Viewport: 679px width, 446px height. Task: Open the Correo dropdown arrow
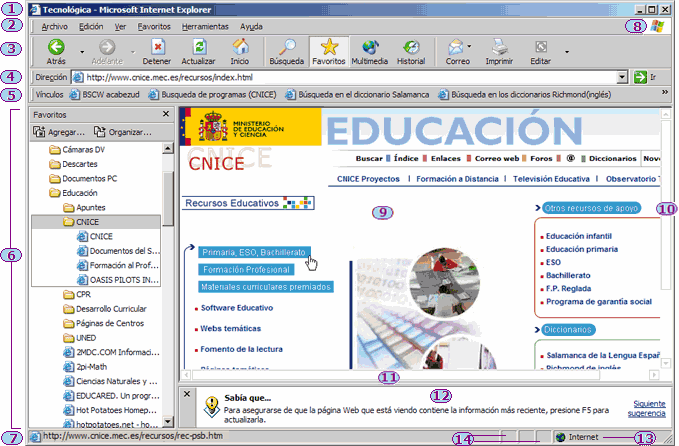tap(469, 46)
